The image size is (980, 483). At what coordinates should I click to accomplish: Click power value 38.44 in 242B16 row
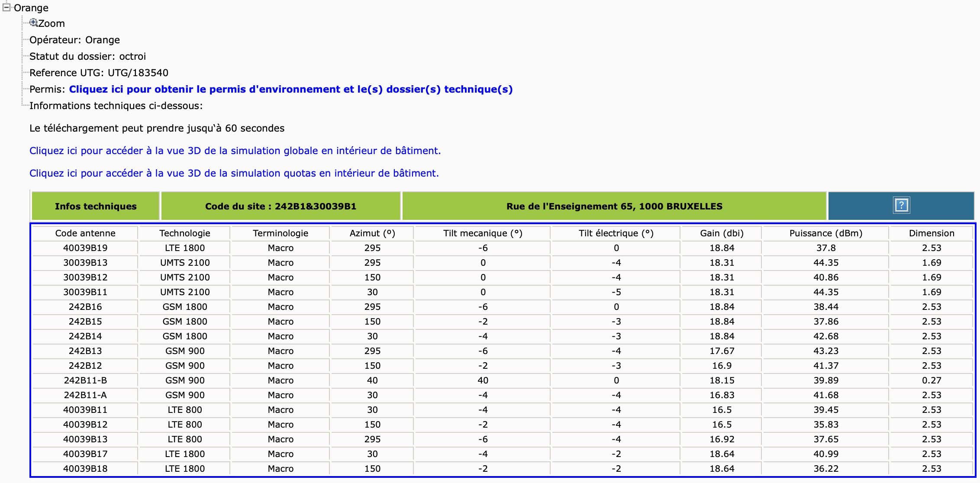(826, 307)
